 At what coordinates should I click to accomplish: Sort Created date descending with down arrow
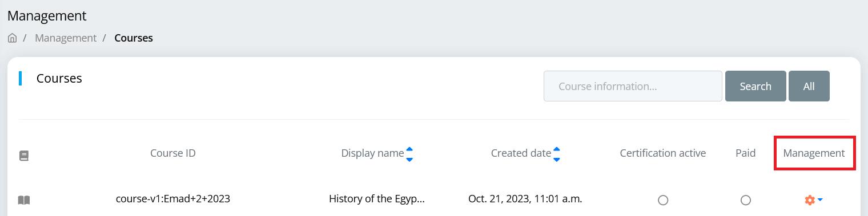556,159
